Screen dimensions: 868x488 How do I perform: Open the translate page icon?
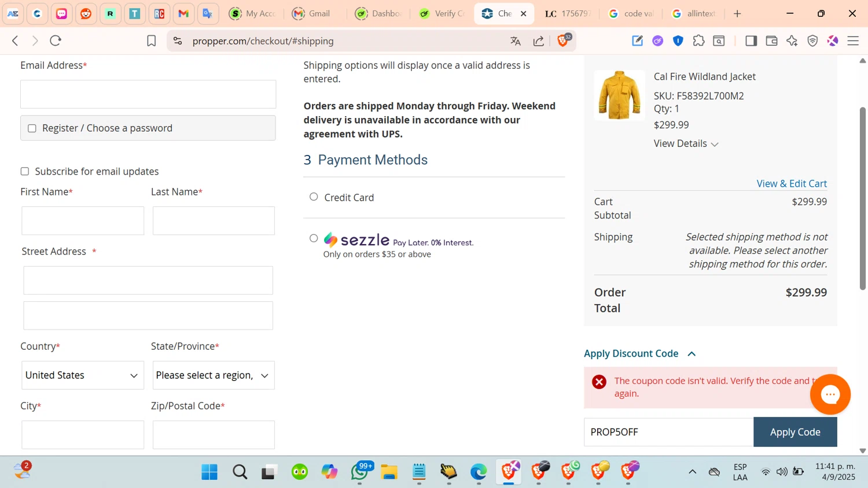point(516,41)
